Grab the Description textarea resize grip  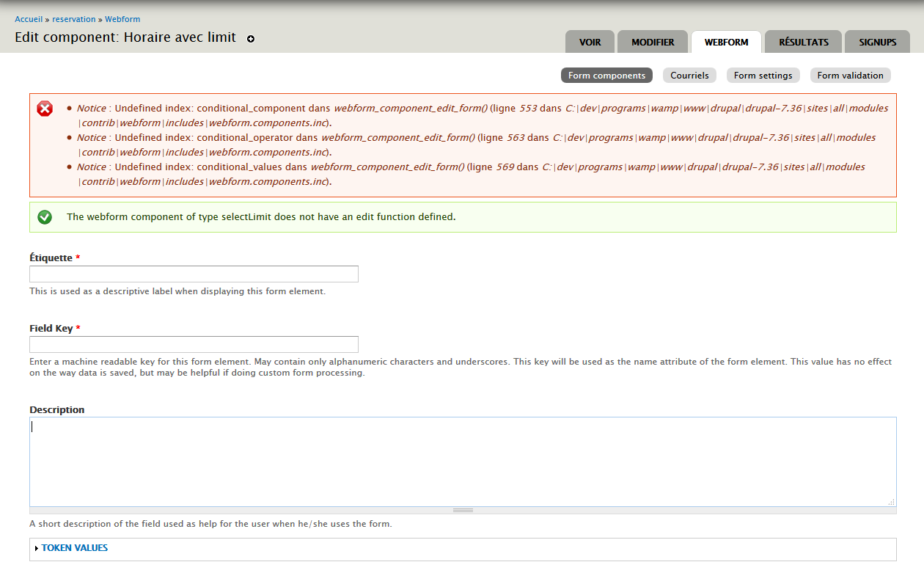463,510
